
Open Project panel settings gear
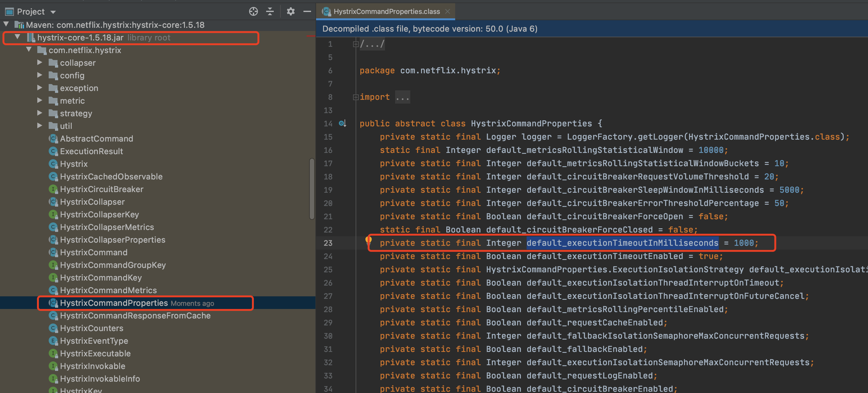(290, 11)
